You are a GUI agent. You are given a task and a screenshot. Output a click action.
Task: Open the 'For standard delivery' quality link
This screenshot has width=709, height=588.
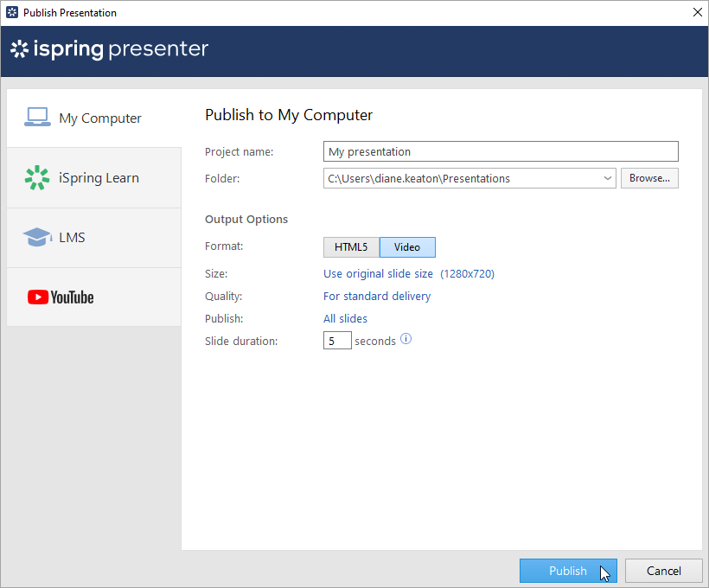377,297
